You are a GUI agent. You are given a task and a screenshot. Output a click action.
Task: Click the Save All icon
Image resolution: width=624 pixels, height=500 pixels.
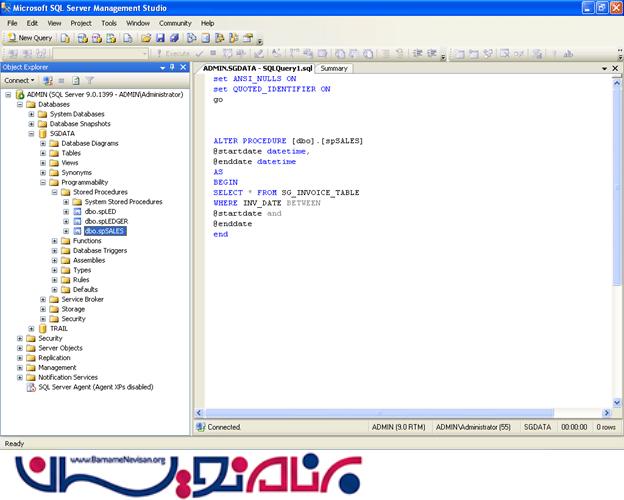pyautogui.click(x=174, y=38)
